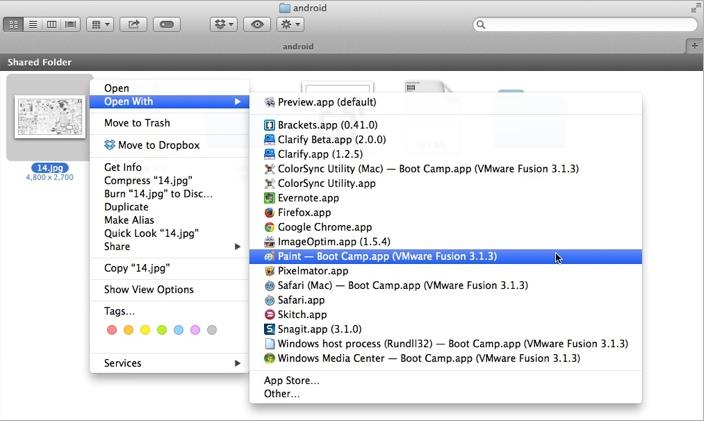Screen dimensions: 704x421
Task: Choose Duplicate in the context menu
Action: [x=169, y=207]
